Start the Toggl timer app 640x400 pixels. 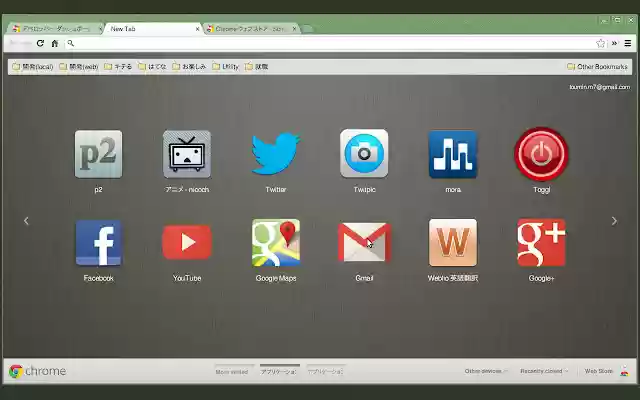pyautogui.click(x=542, y=154)
